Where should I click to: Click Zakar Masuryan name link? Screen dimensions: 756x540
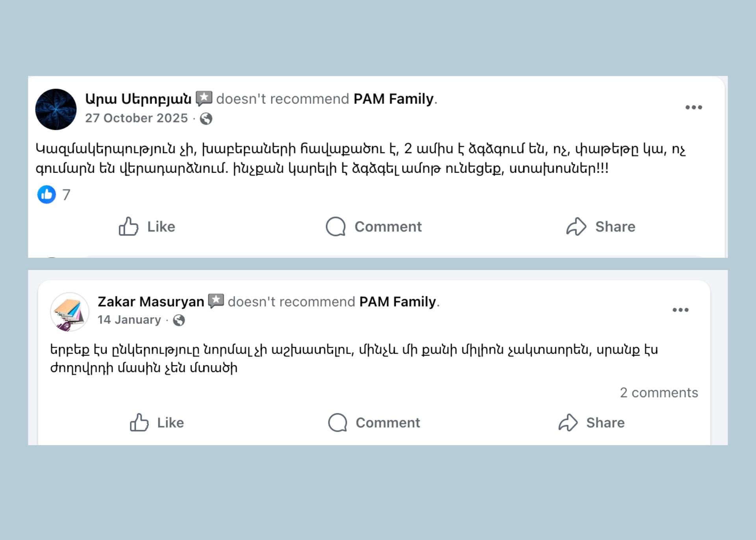click(x=151, y=302)
